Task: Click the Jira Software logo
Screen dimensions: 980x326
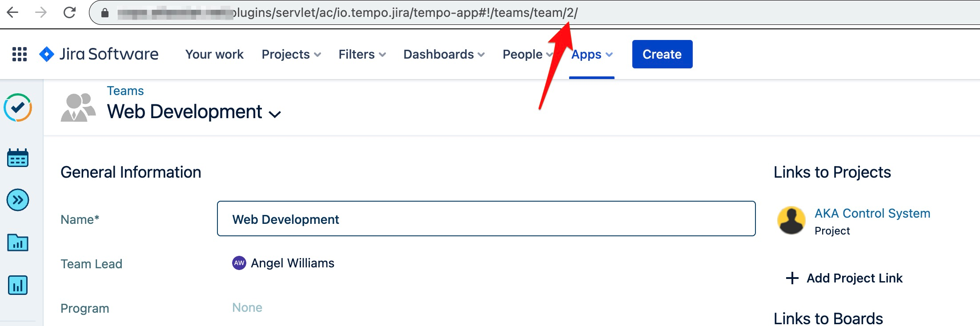Action: (x=99, y=54)
